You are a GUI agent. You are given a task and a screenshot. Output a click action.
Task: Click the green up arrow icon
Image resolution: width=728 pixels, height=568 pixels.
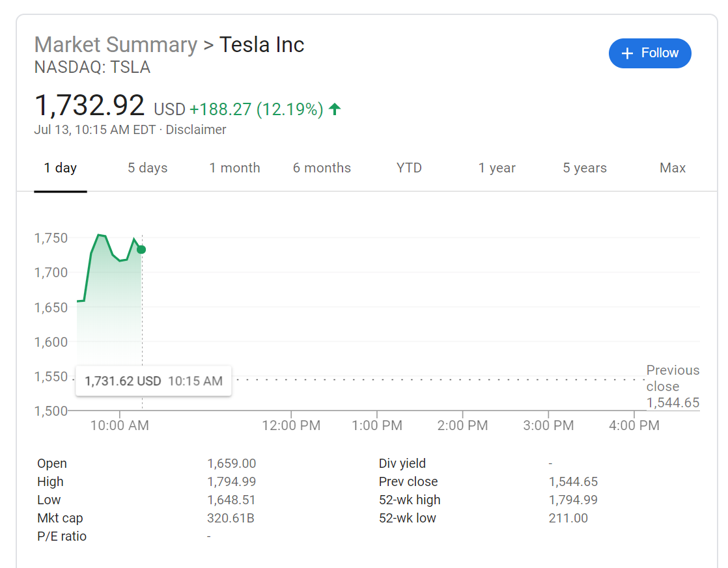(x=335, y=109)
